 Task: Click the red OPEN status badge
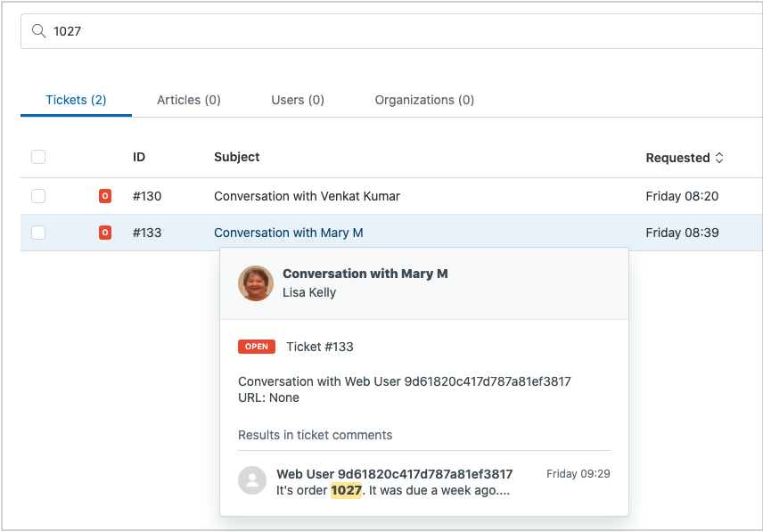point(257,347)
